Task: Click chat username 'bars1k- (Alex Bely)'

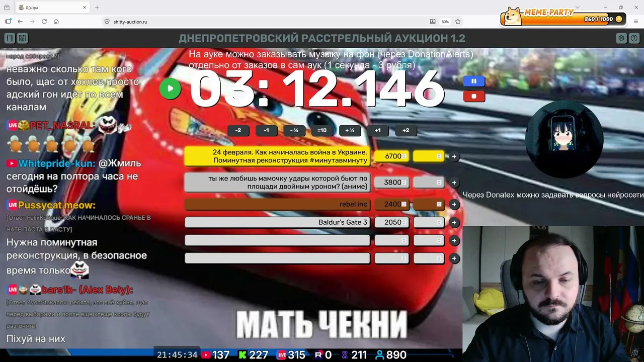Action: pos(87,290)
